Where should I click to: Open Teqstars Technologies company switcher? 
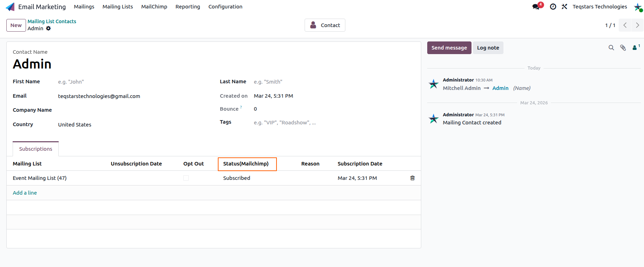600,7
